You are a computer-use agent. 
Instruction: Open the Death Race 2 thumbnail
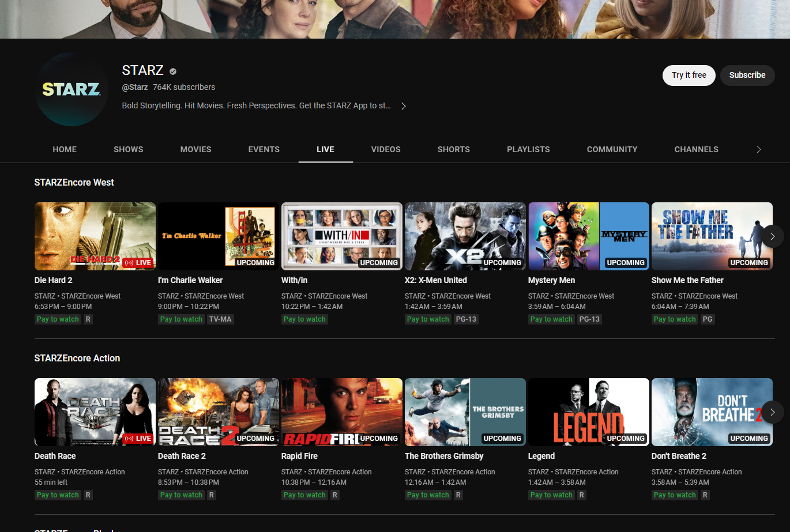click(219, 412)
